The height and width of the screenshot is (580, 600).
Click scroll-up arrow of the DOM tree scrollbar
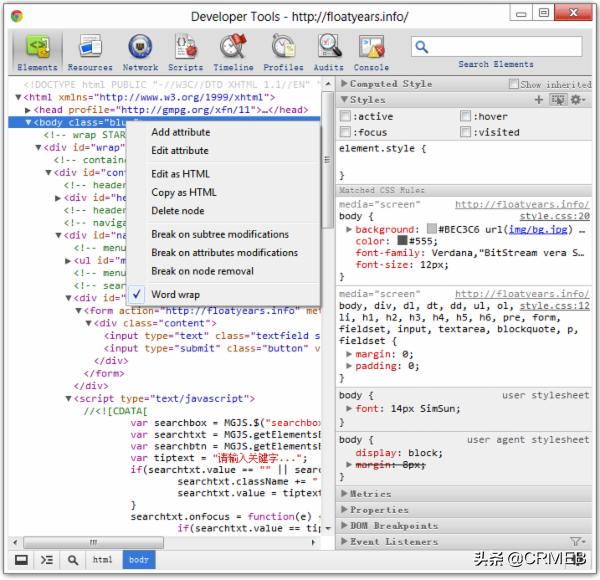pos(328,83)
